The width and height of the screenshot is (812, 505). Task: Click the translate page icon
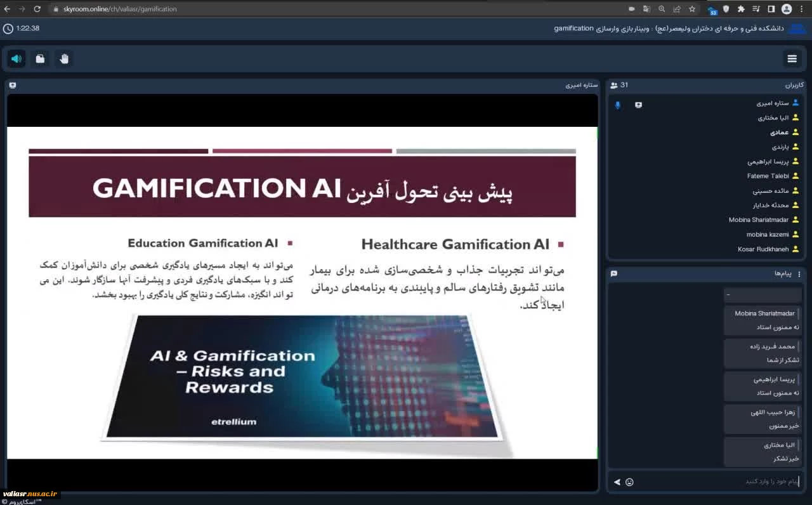coord(646,9)
